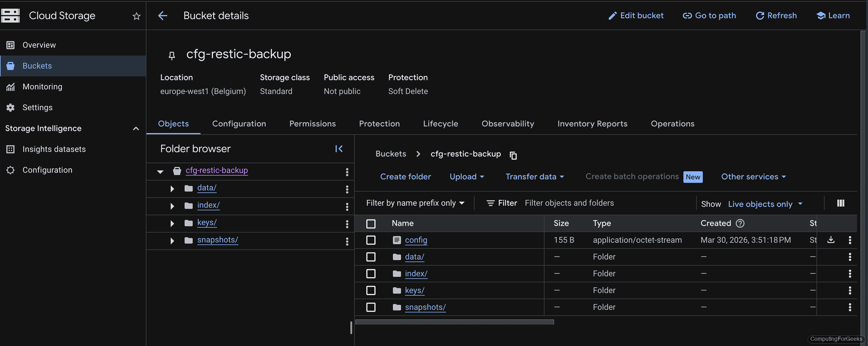Image resolution: width=868 pixels, height=346 pixels.
Task: Open the column display options grid icon
Action: (x=841, y=203)
